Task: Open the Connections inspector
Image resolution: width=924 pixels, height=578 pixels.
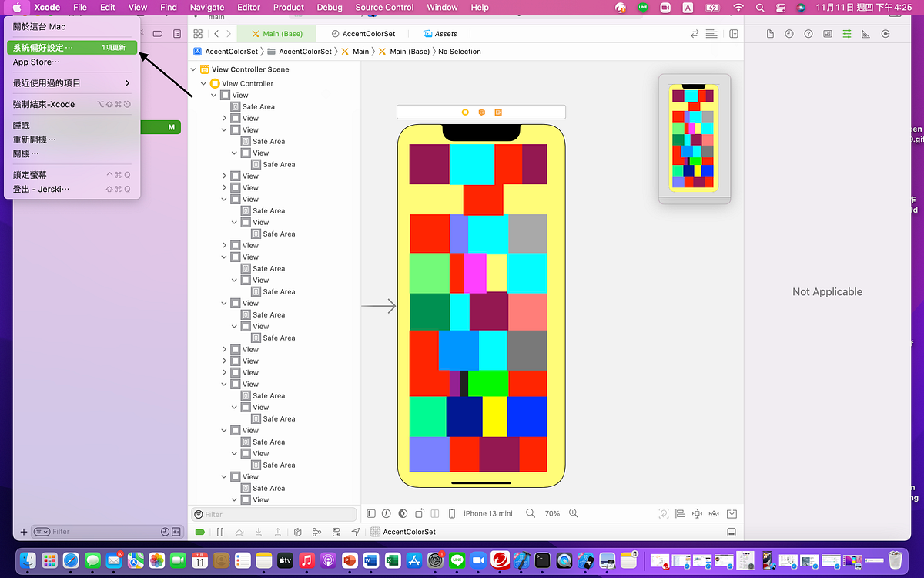Action: pyautogui.click(x=884, y=34)
